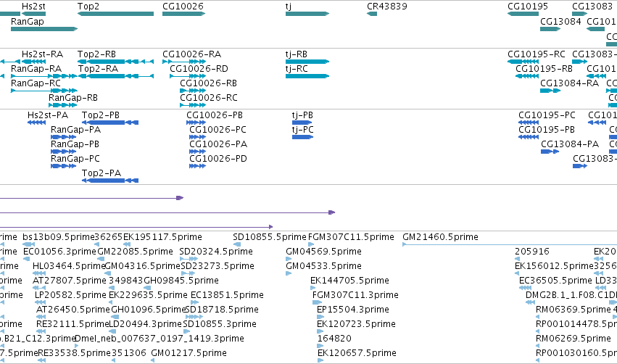Click the CG10026-PC protein label
Viewport: 617px width, 364px height.
point(218,130)
